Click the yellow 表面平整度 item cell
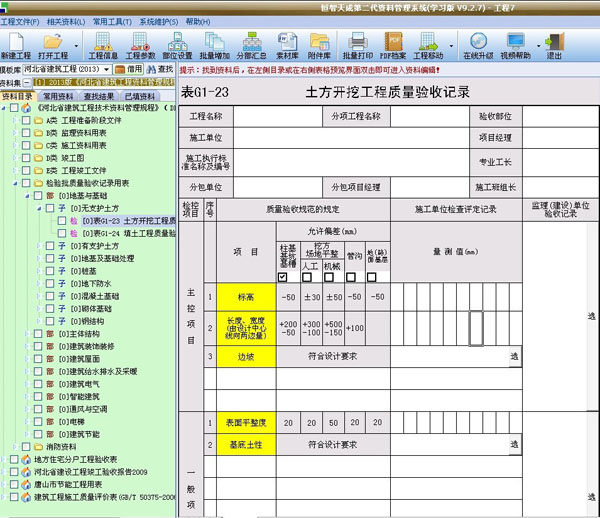 [x=246, y=423]
